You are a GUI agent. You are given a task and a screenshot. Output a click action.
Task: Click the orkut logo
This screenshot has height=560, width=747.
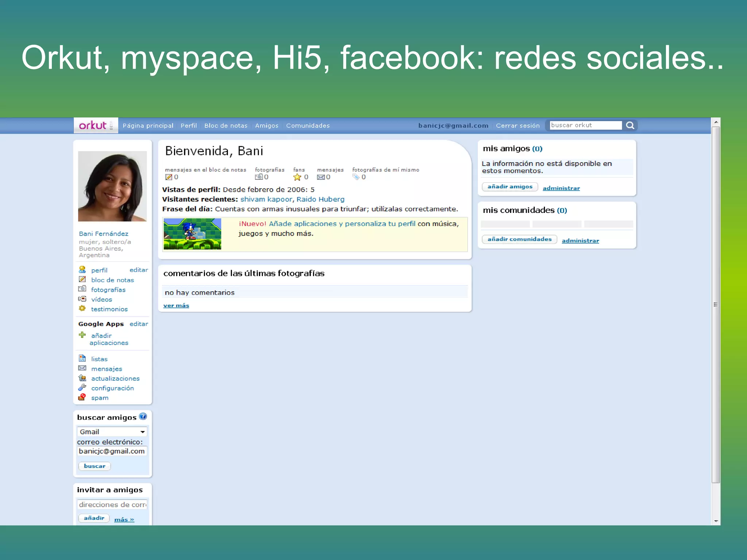pyautogui.click(x=96, y=125)
